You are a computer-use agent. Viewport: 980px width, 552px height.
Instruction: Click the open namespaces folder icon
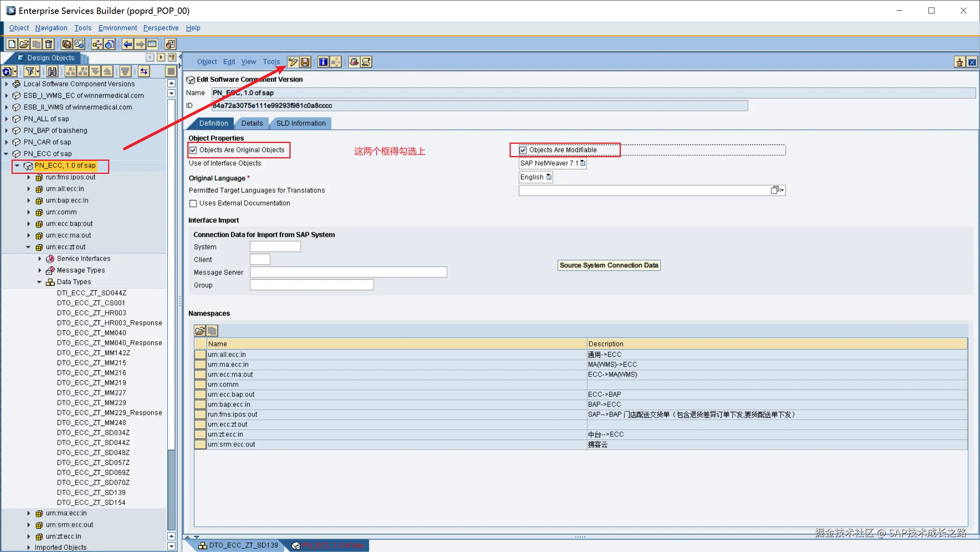tap(200, 330)
